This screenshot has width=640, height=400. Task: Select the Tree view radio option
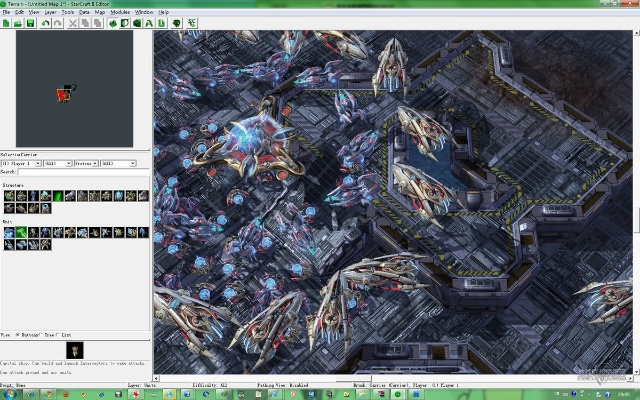tap(43, 334)
